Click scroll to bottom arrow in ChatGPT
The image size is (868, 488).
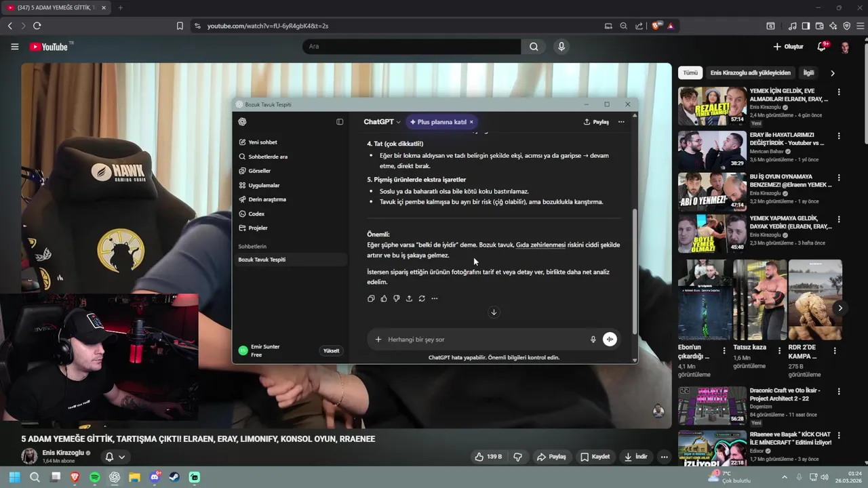tap(494, 312)
